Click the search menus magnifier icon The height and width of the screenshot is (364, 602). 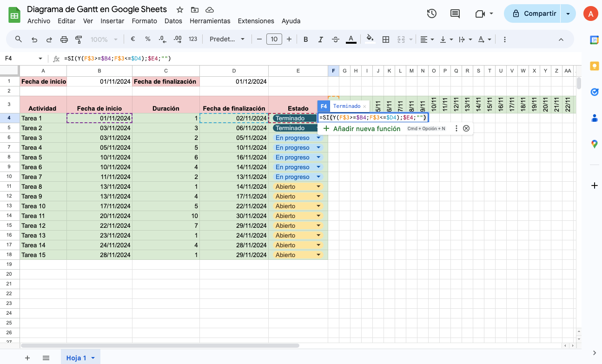click(19, 40)
